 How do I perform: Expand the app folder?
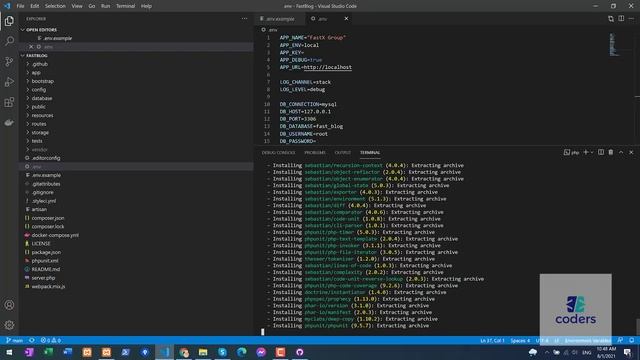pyautogui.click(x=36, y=73)
